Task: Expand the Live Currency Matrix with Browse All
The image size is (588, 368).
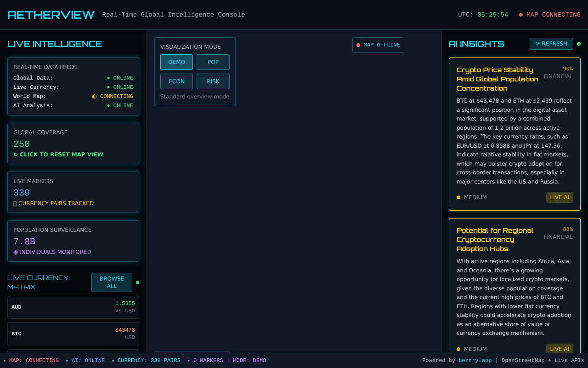Action: pyautogui.click(x=112, y=282)
